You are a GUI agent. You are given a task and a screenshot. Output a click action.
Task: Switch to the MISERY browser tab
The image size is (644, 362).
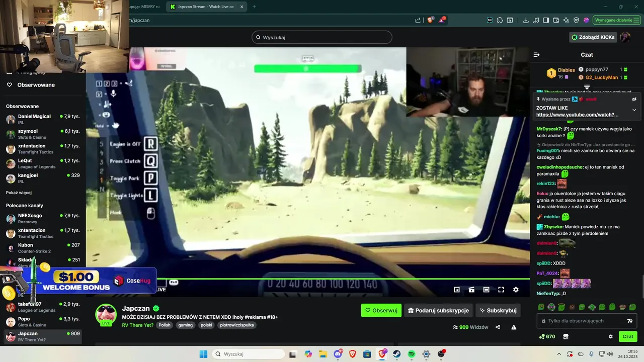(145, 7)
